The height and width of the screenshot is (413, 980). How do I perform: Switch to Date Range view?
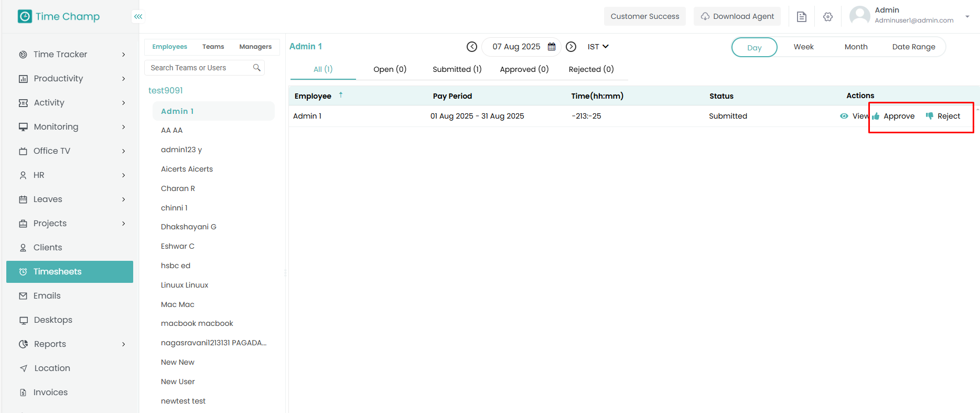click(913, 47)
